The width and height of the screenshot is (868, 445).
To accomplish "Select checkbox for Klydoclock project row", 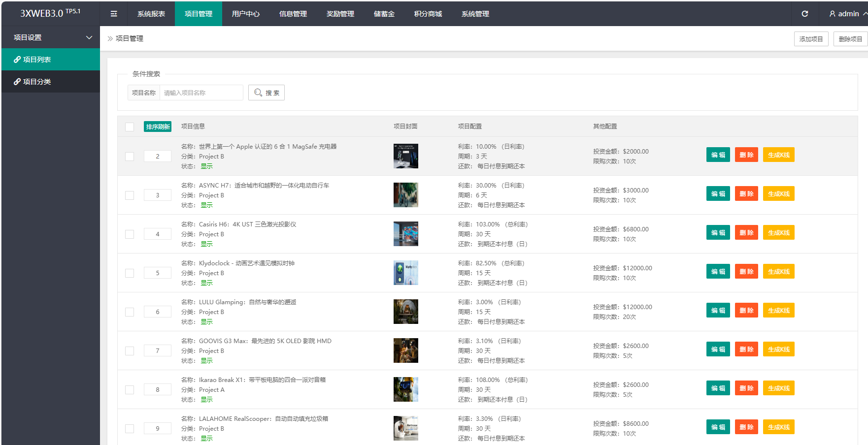I will (130, 273).
